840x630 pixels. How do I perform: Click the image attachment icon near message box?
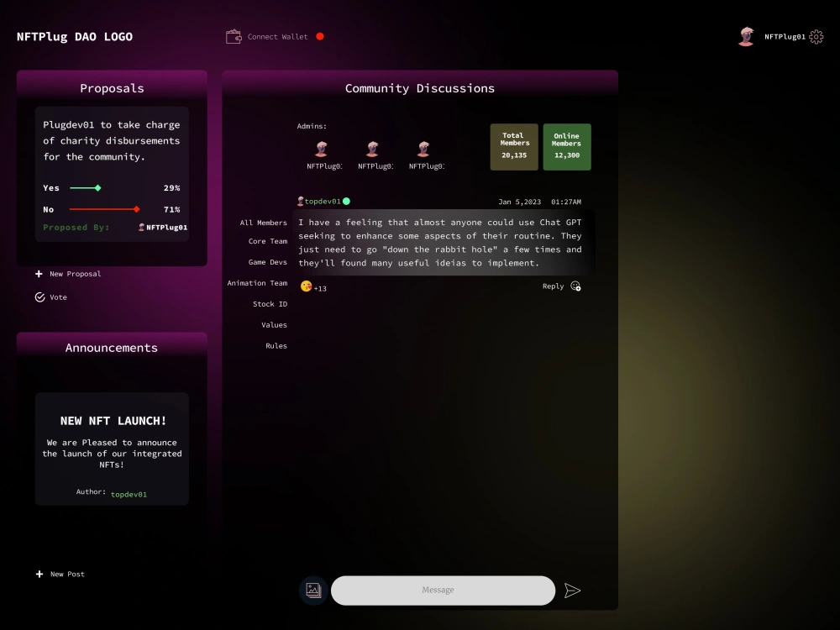coord(312,590)
